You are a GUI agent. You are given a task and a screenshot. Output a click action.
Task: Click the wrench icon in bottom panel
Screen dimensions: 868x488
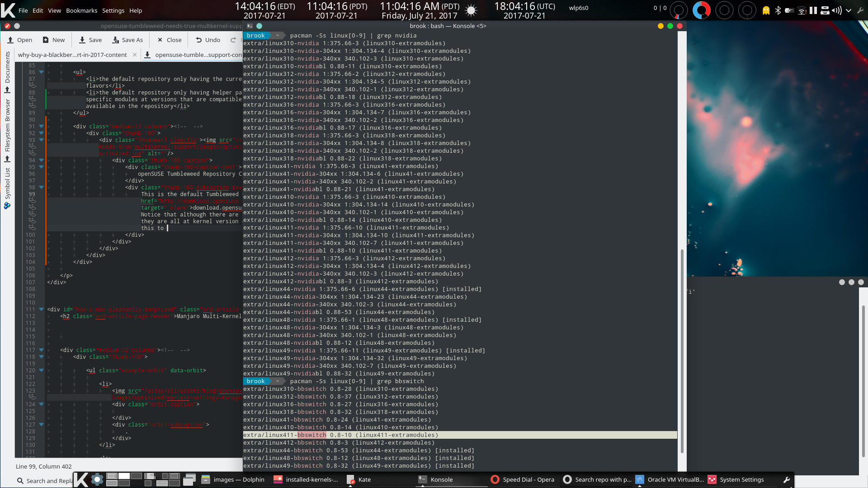point(786,480)
